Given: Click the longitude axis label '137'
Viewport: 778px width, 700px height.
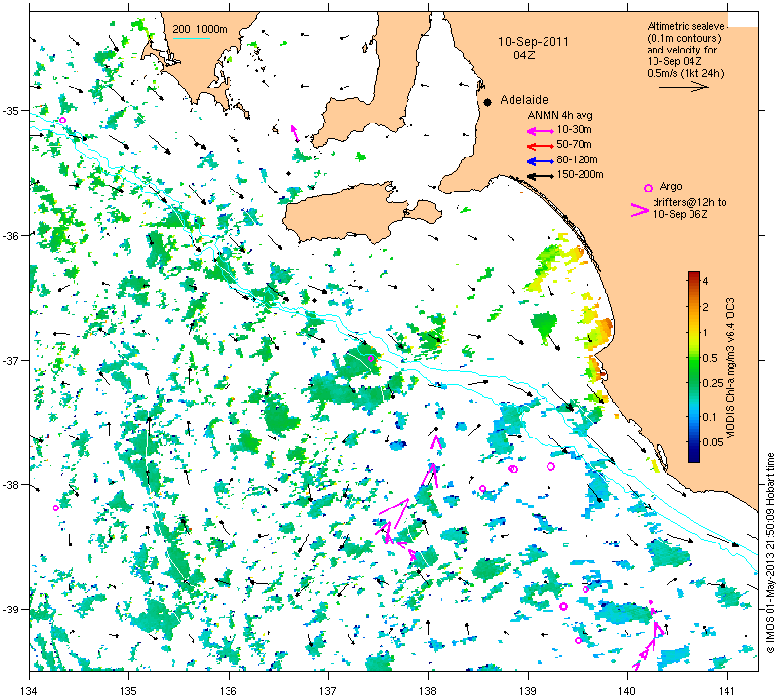Looking at the screenshot, I should tap(328, 690).
